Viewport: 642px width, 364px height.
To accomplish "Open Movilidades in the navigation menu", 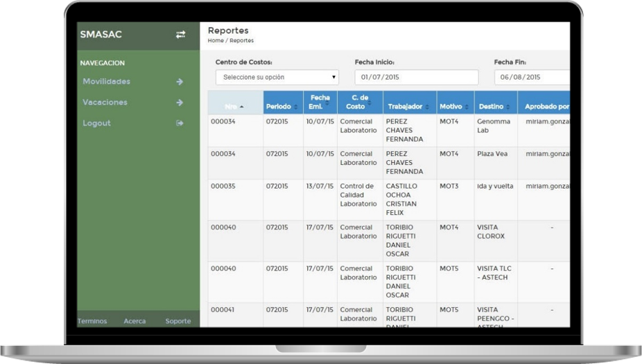I will (x=106, y=82).
